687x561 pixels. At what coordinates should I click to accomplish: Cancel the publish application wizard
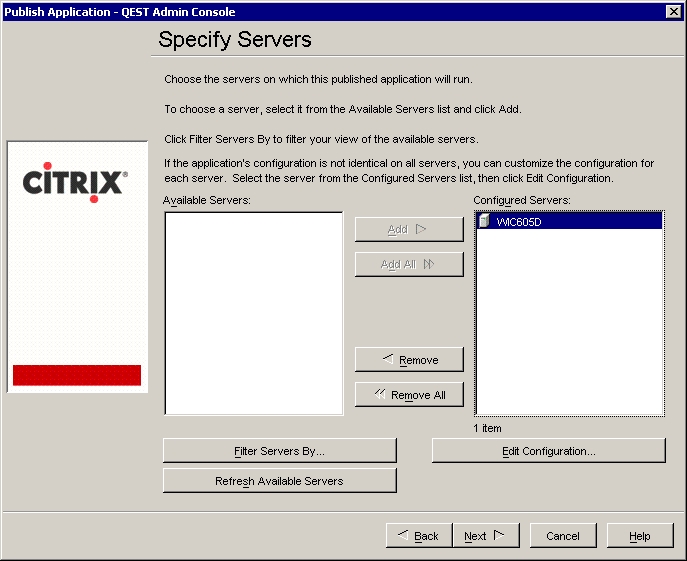point(562,536)
